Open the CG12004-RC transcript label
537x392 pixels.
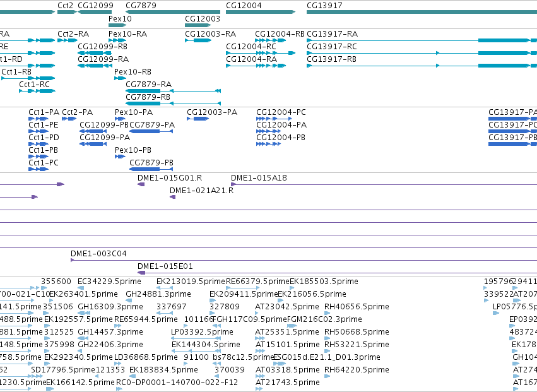(251, 47)
